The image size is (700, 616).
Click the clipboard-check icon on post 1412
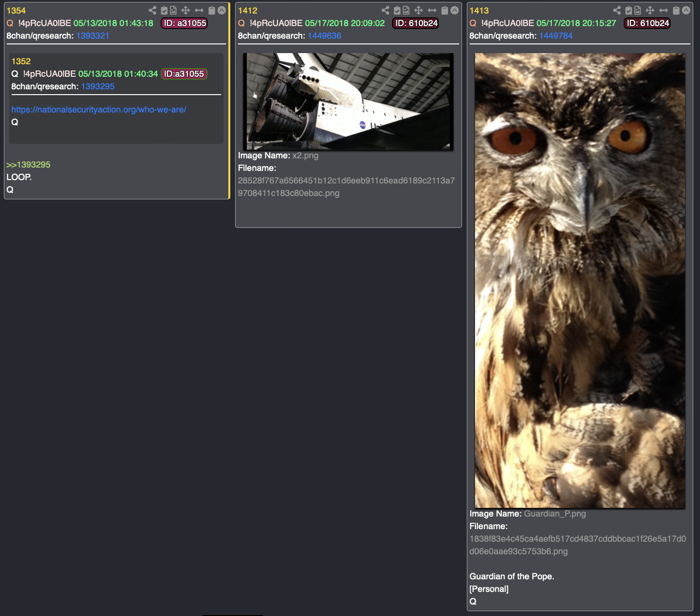point(397,10)
